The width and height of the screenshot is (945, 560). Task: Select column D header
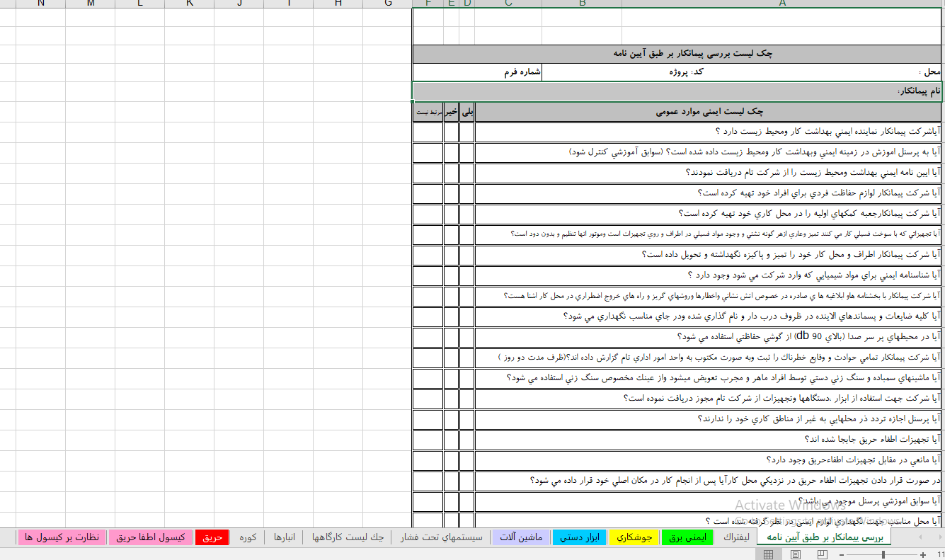[x=467, y=4]
